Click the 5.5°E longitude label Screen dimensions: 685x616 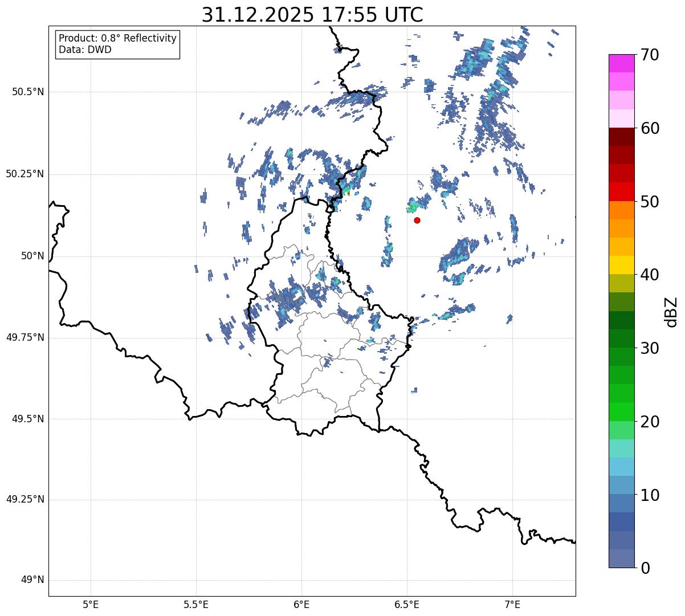click(x=196, y=604)
